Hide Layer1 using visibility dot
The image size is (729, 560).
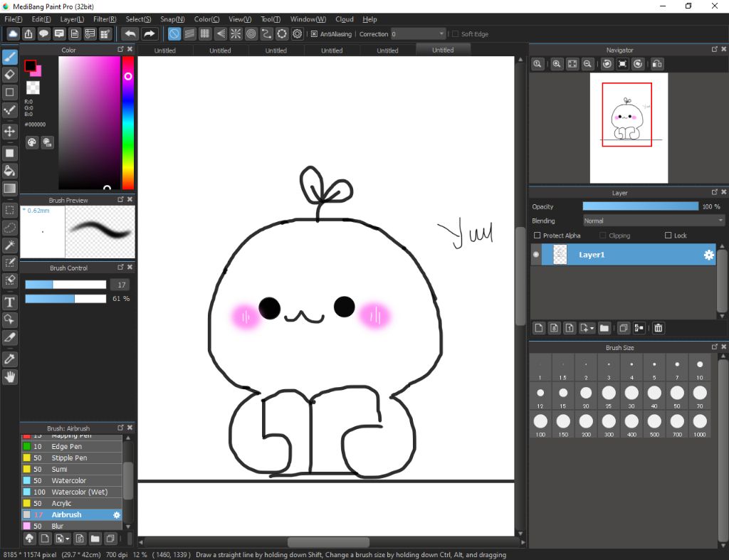click(536, 255)
